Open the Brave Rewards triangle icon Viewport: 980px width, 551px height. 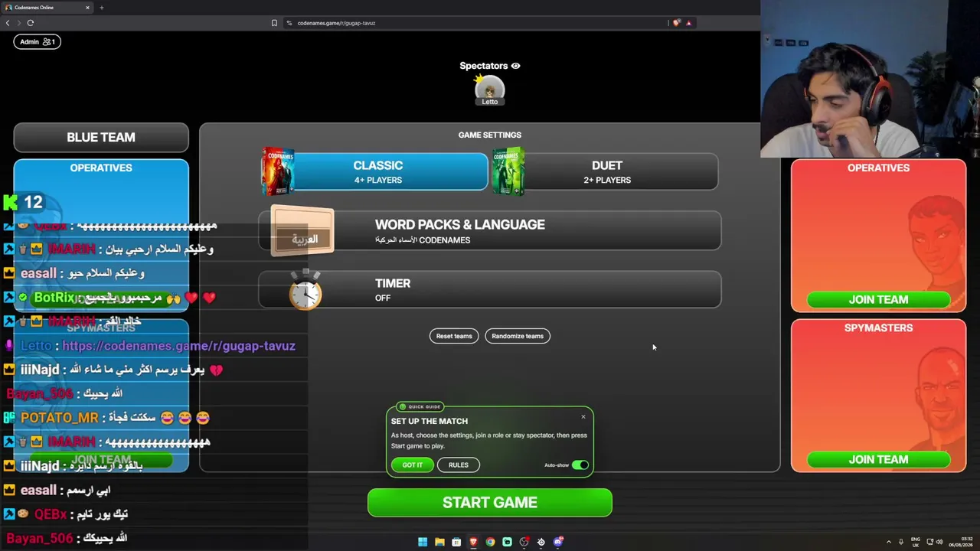[688, 23]
